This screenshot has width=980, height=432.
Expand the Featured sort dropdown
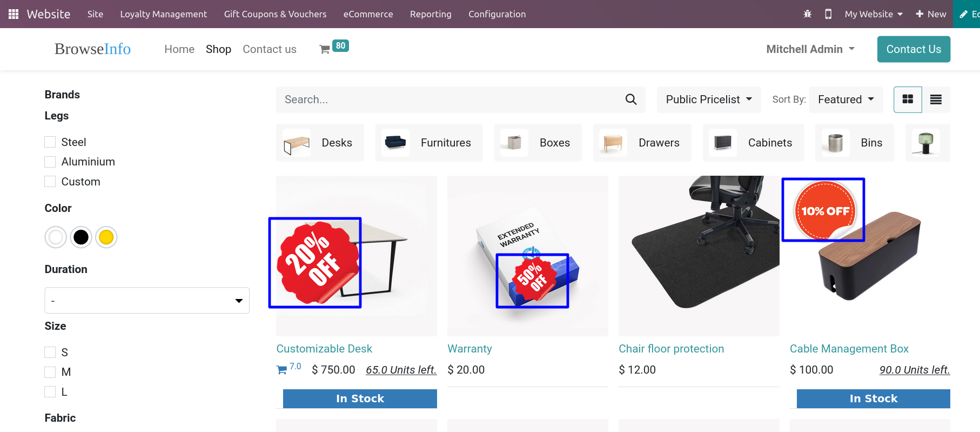pos(845,99)
